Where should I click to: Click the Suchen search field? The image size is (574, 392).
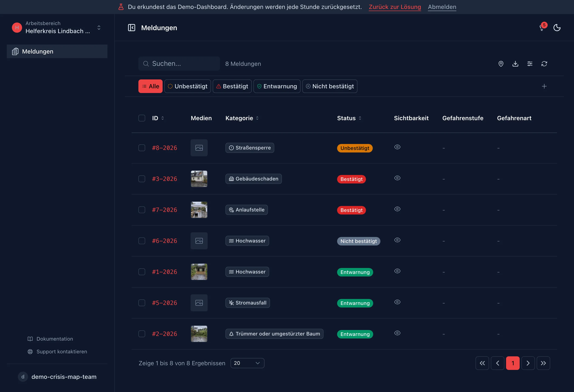point(179,64)
